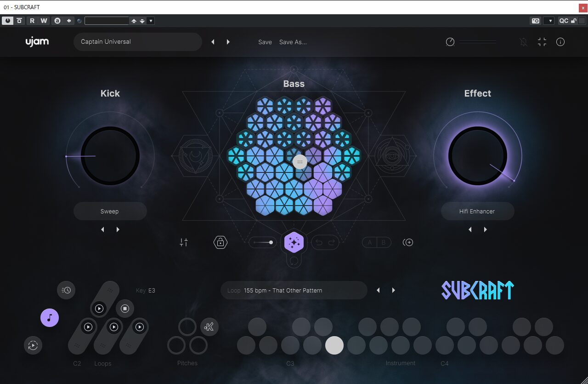Play the rightmost loop slot
588x384 pixels.
coord(140,327)
